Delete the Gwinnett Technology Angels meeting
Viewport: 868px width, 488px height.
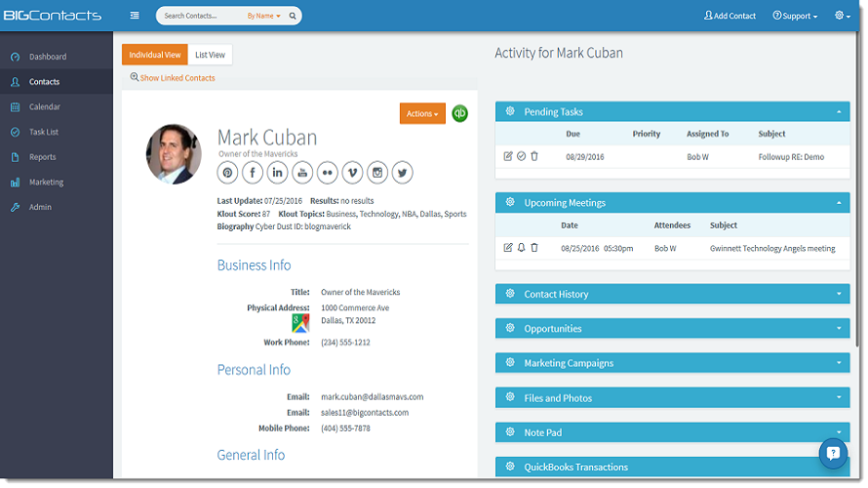click(534, 248)
